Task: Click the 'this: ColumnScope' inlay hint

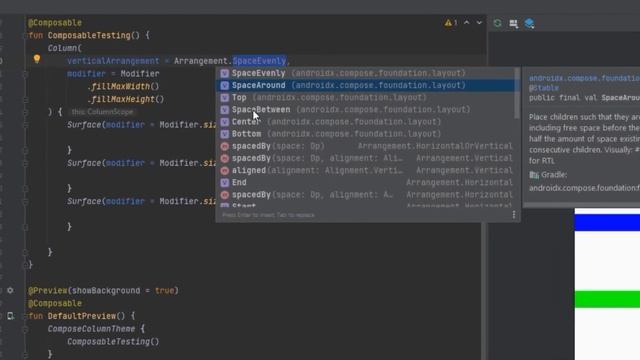Action: (x=102, y=112)
